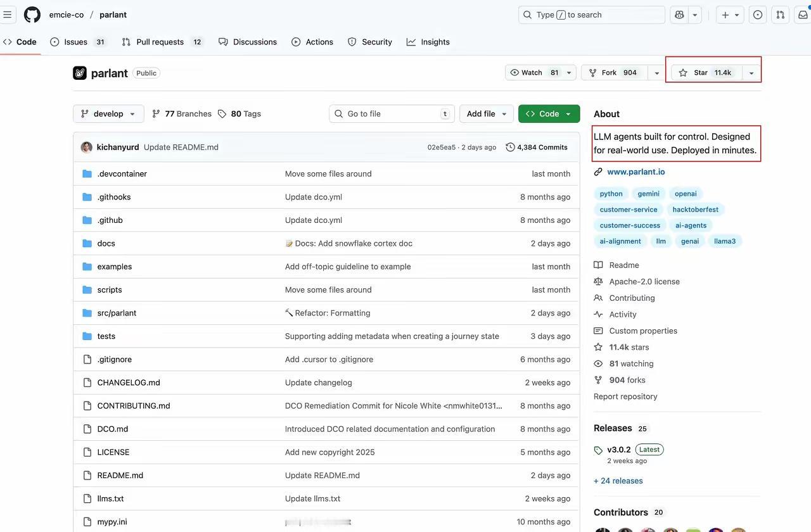Click the customer-service topic tag
This screenshot has height=532, width=811.
tap(629, 210)
